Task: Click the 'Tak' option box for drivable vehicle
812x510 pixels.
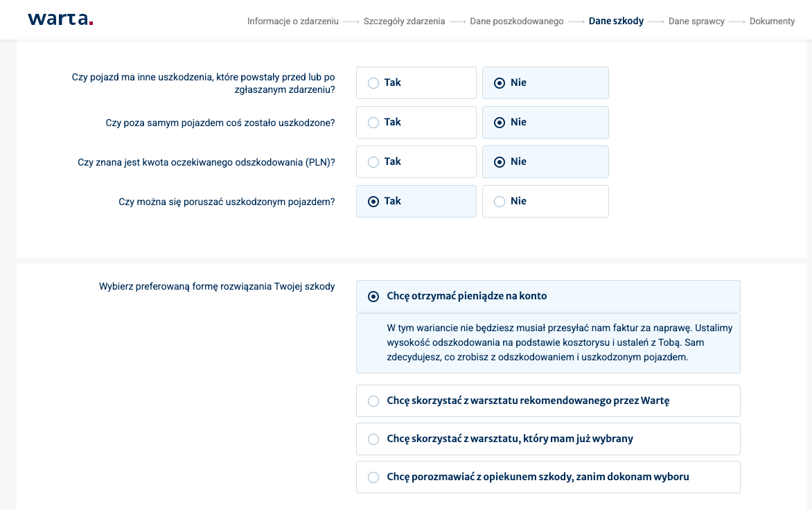Action: pyautogui.click(x=416, y=201)
